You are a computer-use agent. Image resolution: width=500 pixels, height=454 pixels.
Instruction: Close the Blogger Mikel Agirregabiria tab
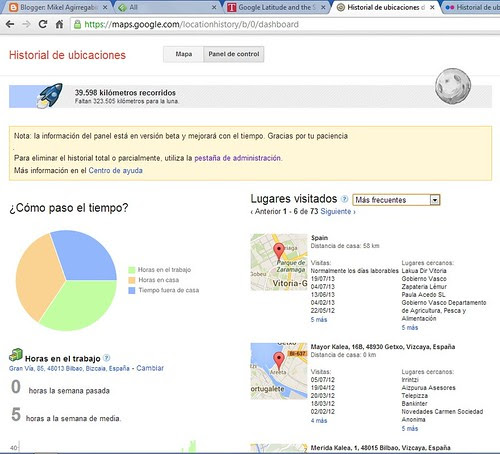(105, 7)
